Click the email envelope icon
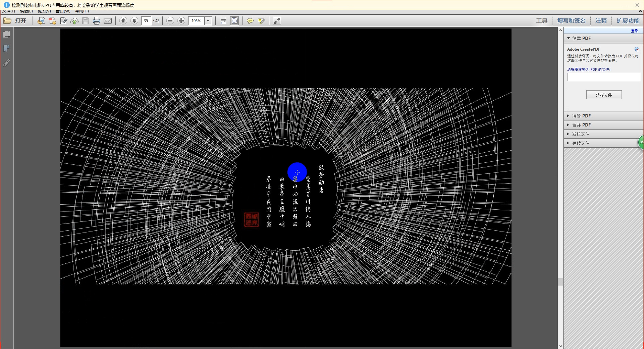This screenshot has height=349, width=644. pyautogui.click(x=108, y=21)
